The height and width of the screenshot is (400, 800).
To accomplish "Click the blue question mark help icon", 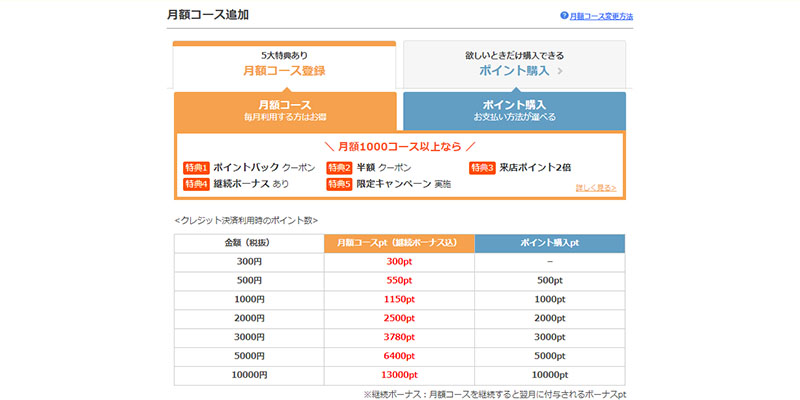I will tap(564, 17).
